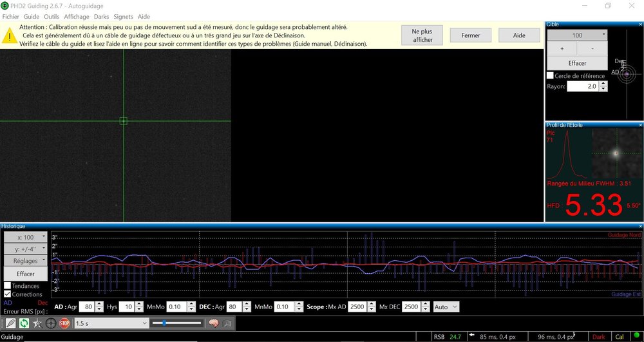Image resolution: width=644 pixels, height=342 pixels.
Task: Click the DEC Agr value field
Action: [x=234, y=307]
